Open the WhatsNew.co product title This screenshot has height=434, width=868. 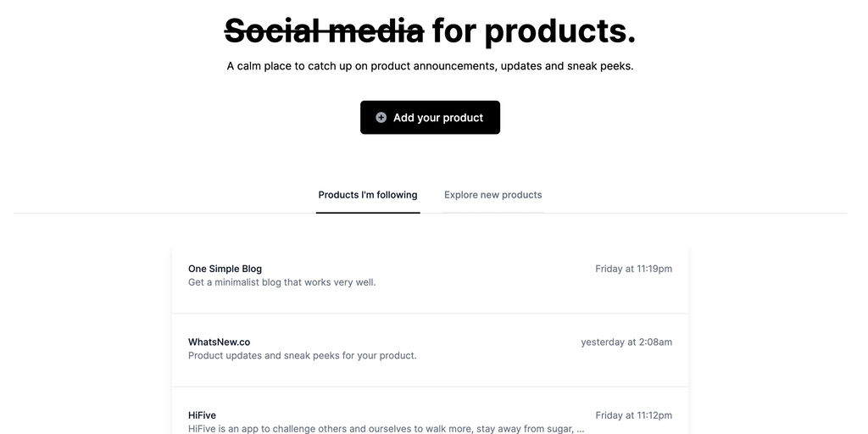[x=219, y=342]
